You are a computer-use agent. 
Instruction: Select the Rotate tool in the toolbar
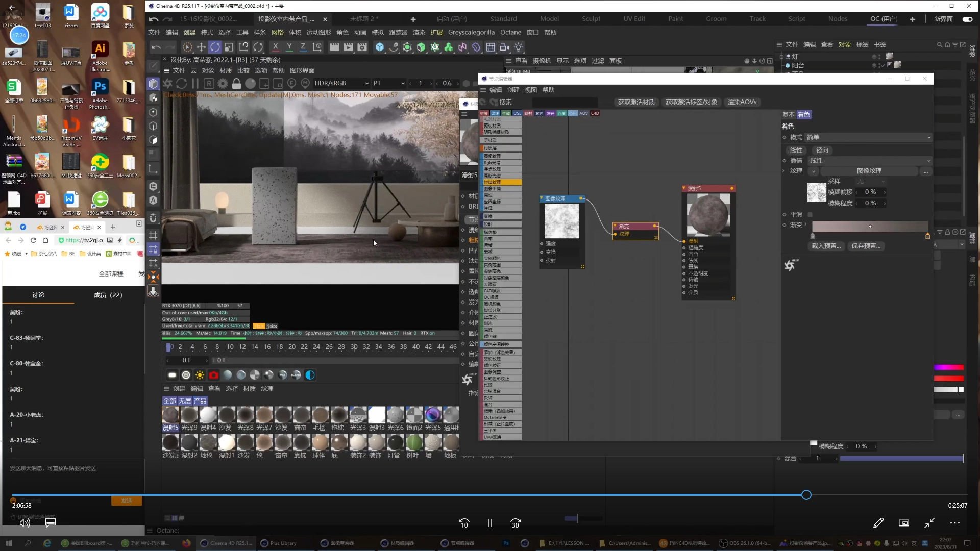(x=215, y=47)
